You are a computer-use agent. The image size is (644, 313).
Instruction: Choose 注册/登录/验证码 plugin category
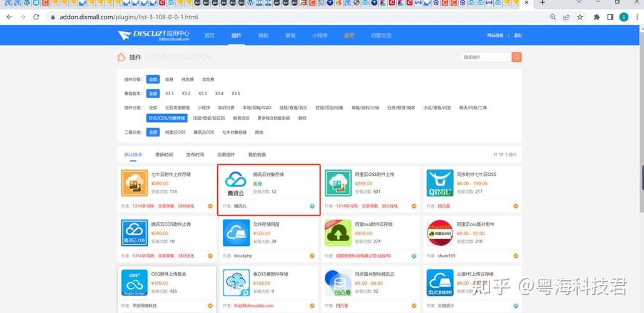[x=208, y=118]
